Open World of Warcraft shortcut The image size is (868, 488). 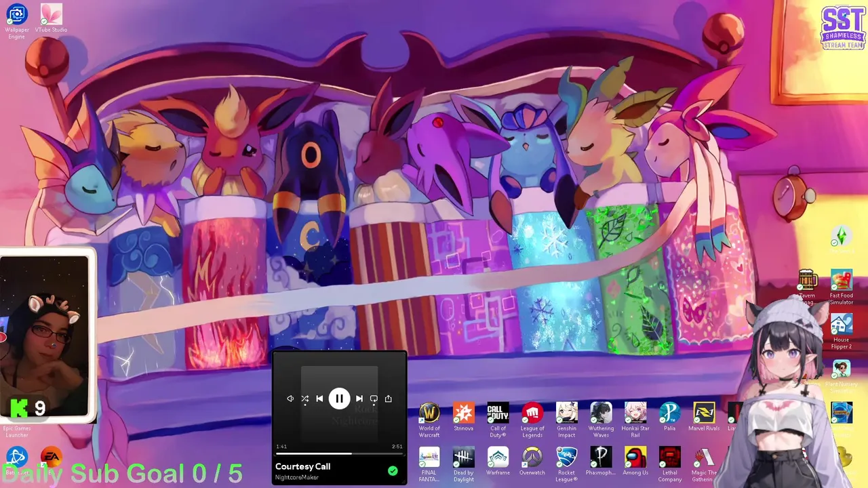pyautogui.click(x=429, y=420)
